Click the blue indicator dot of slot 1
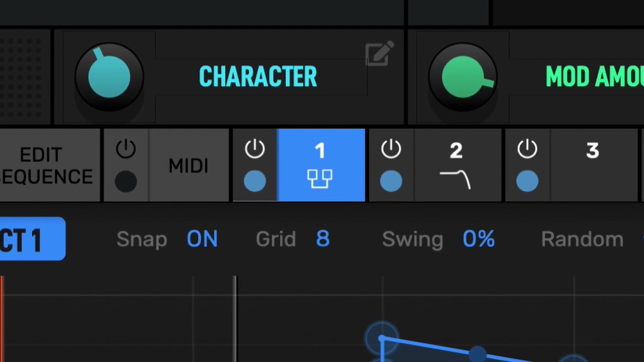This screenshot has height=362, width=644. pyautogui.click(x=255, y=182)
